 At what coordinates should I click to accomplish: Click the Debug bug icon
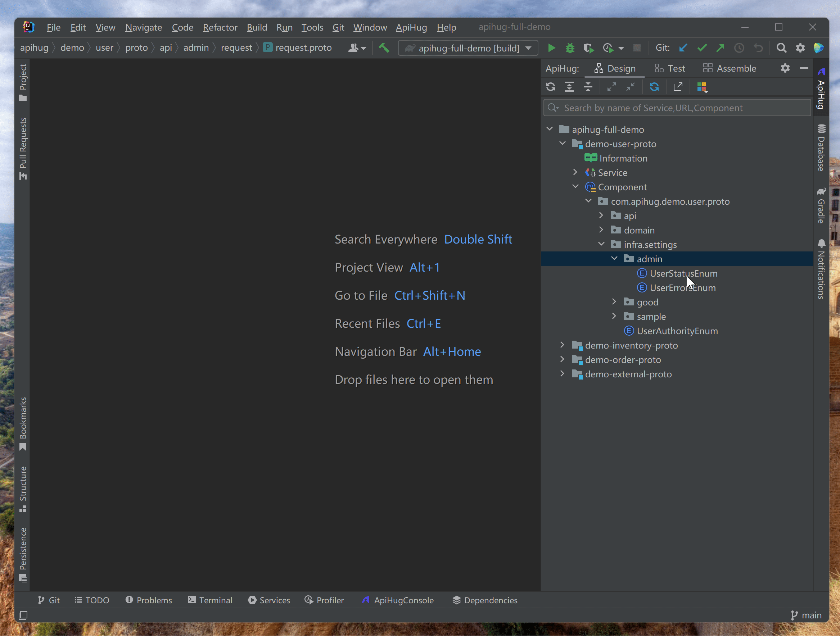coord(570,48)
